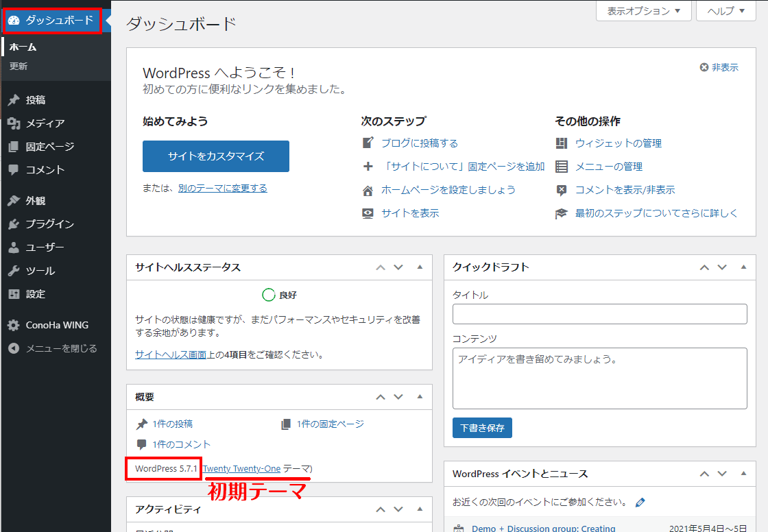Click the ブログに投稿する edit icon
The image size is (768, 532).
click(x=368, y=143)
